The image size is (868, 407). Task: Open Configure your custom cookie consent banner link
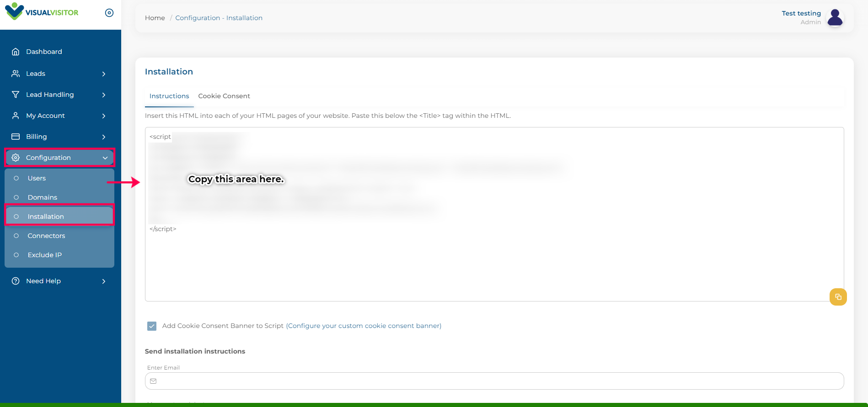364,326
